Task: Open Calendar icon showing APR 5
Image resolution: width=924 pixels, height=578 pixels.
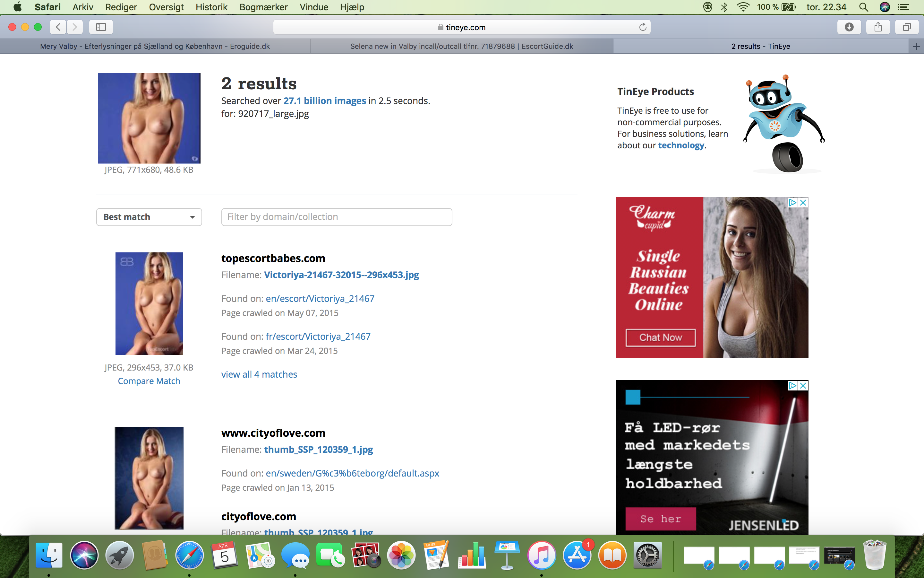Action: click(225, 555)
